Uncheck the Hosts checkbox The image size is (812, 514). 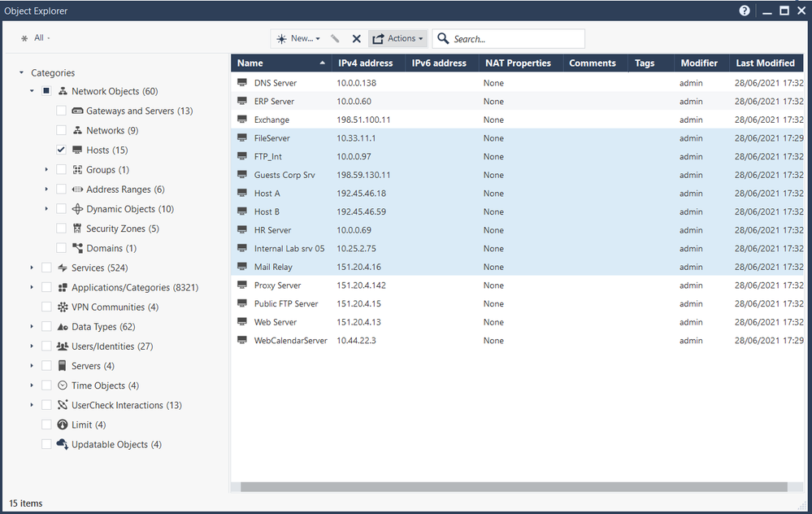62,150
